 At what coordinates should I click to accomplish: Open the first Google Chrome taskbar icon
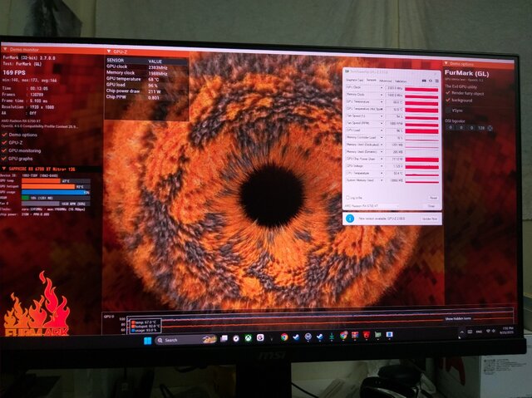tap(284, 337)
